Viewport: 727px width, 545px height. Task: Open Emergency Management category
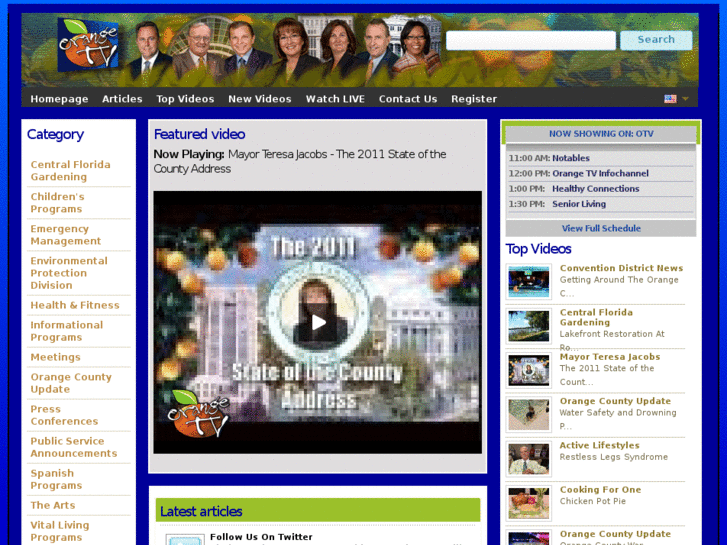(x=66, y=235)
